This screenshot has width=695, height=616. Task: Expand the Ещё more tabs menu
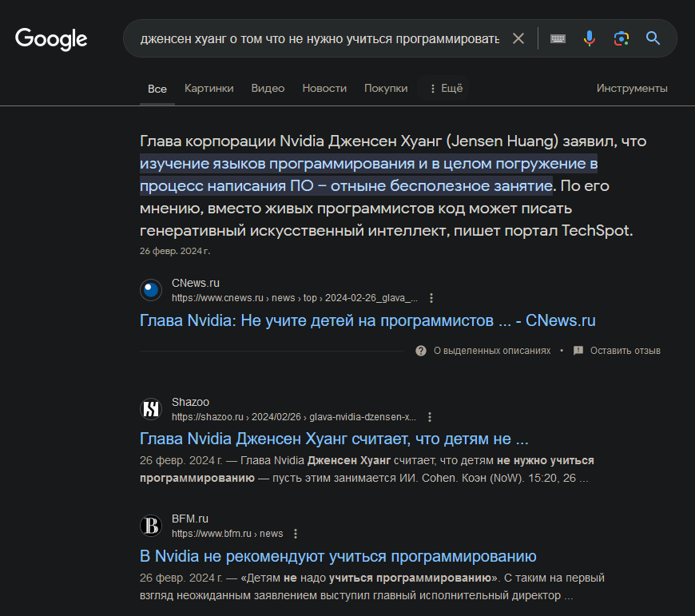coord(446,88)
